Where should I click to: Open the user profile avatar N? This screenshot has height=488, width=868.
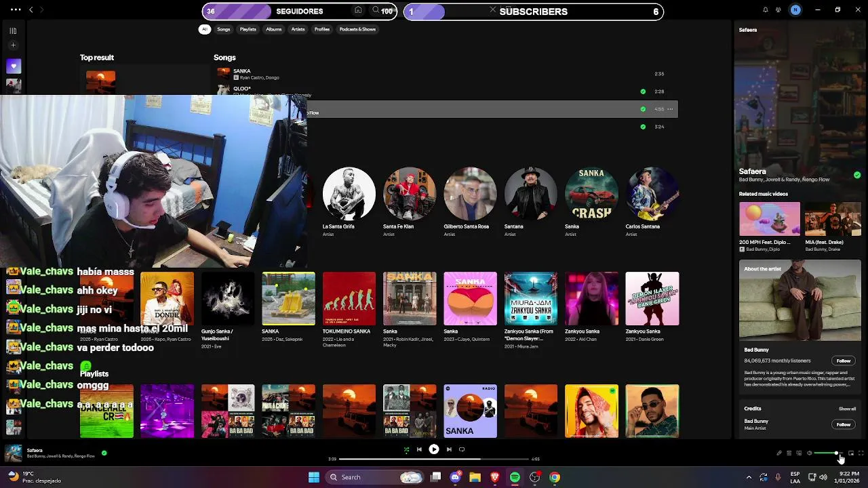(795, 10)
